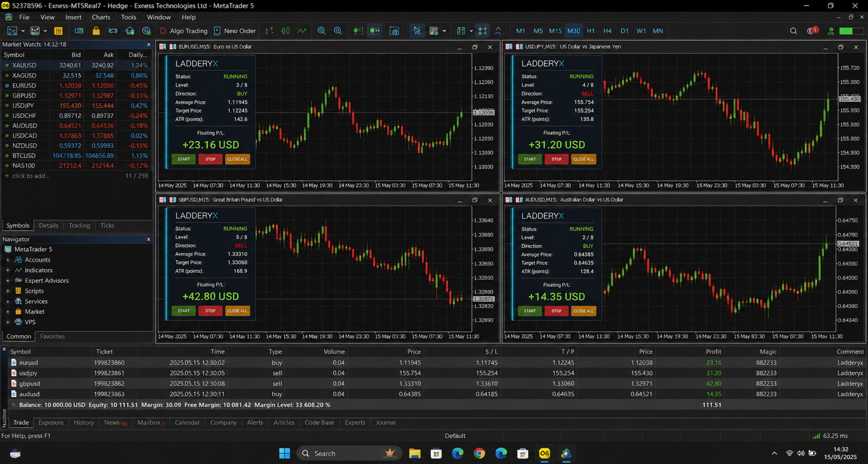This screenshot has width=868, height=464.
Task: Select XAUUSD row in Market Watch
Action: pyautogui.click(x=77, y=65)
